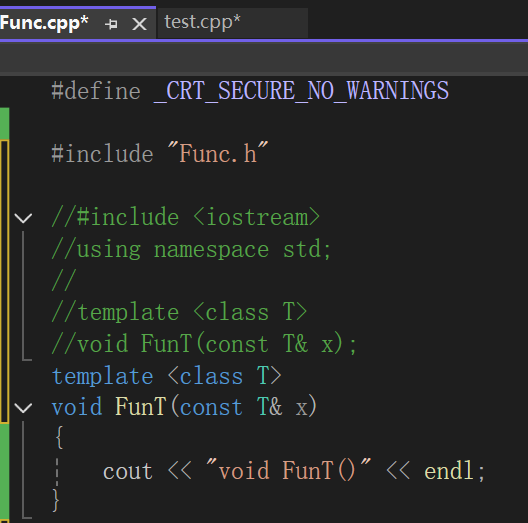Click FunT in the function definition
Image resolution: width=528 pixels, height=523 pixels.
click(x=141, y=407)
